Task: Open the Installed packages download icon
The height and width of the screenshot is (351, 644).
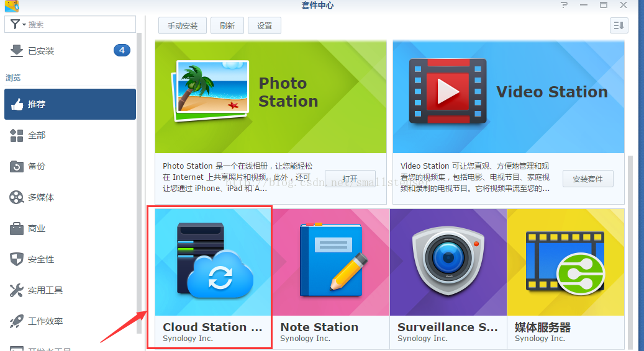Action: (16, 50)
